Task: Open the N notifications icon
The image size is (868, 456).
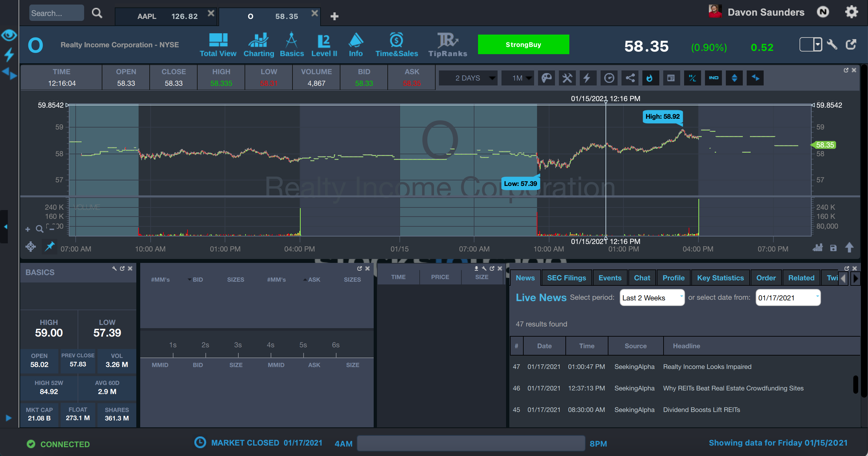Action: [x=823, y=12]
